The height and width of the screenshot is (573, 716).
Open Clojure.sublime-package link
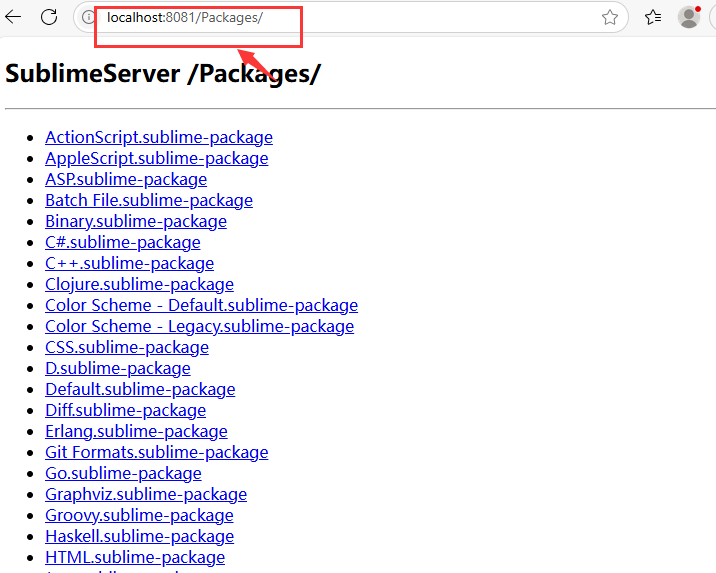coord(139,284)
